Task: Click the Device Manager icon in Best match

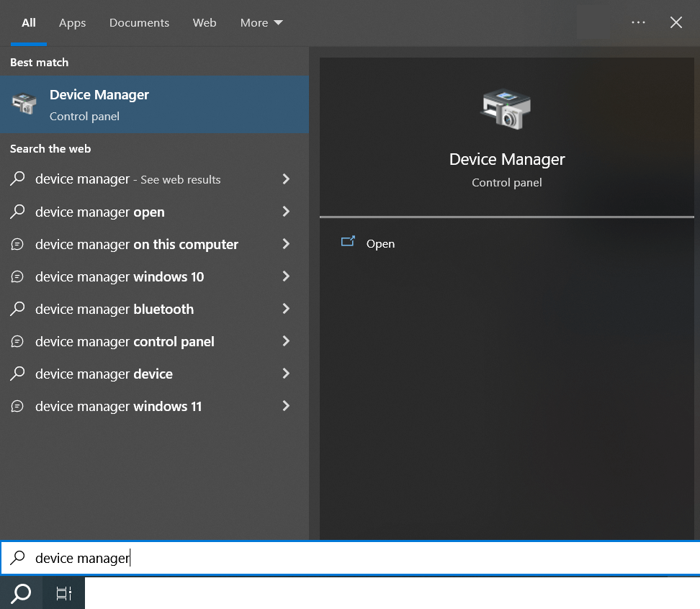Action: [24, 104]
